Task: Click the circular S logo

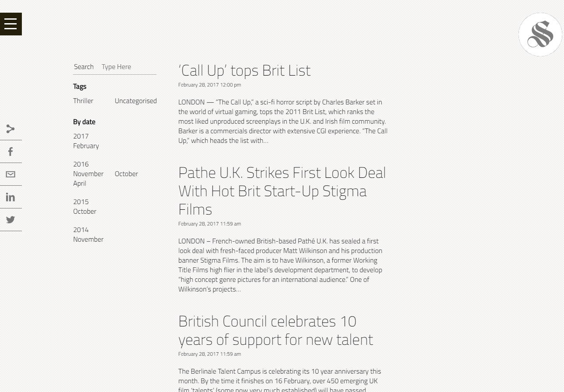Action: 540,35
